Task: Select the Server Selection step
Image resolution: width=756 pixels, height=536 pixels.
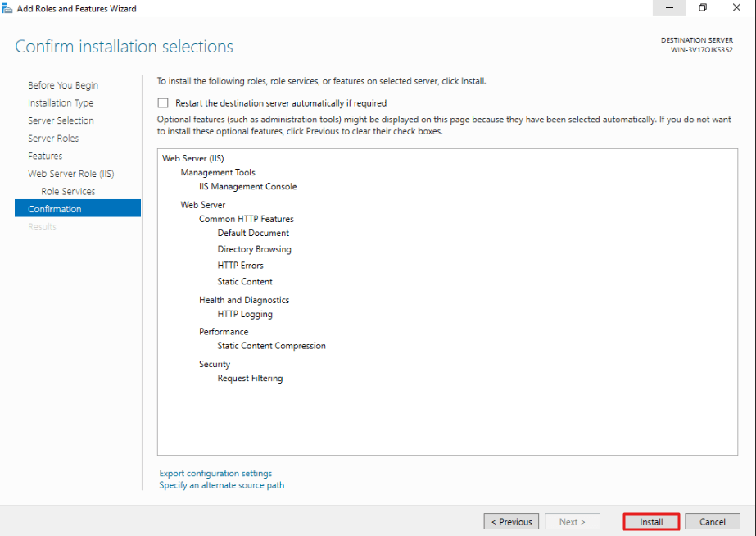Action: click(x=61, y=120)
